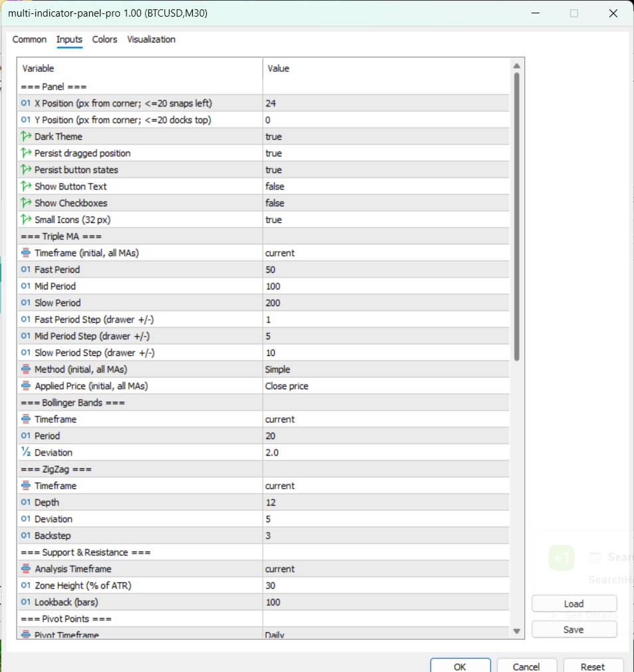Click the boolean icon beside Show Button Text

click(26, 186)
